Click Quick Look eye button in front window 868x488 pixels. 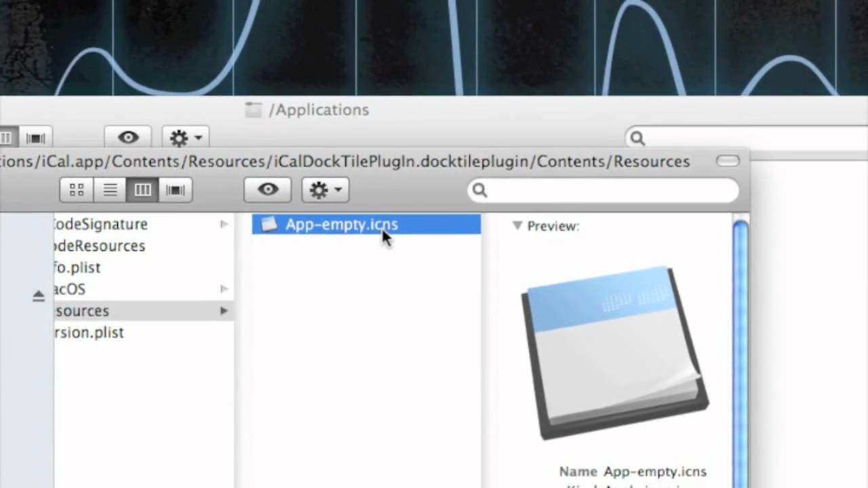pos(268,190)
